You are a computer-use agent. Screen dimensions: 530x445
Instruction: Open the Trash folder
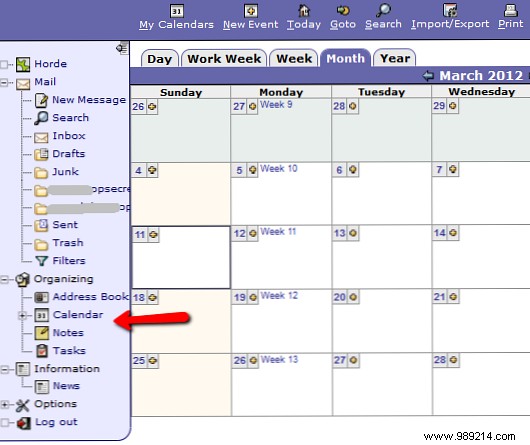[x=68, y=243]
